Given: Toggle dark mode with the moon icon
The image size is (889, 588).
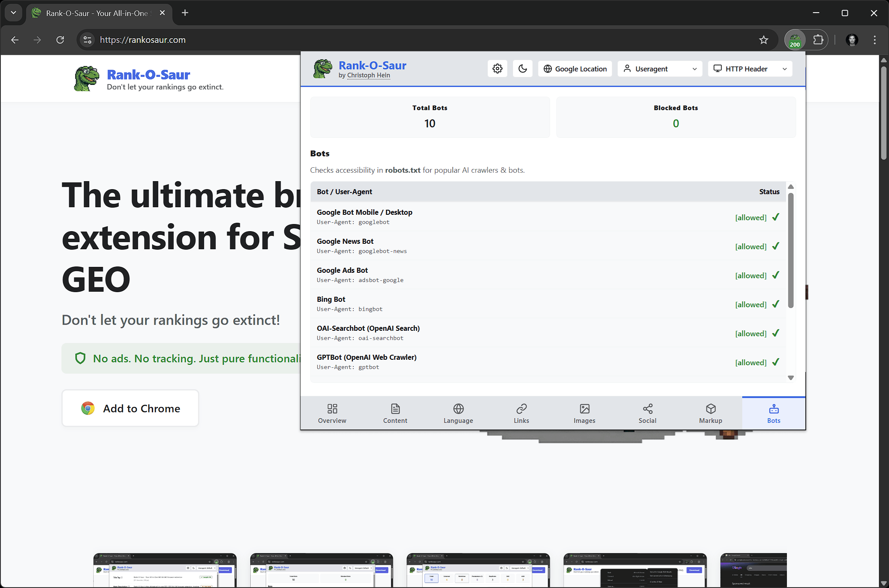Looking at the screenshot, I should [522, 69].
